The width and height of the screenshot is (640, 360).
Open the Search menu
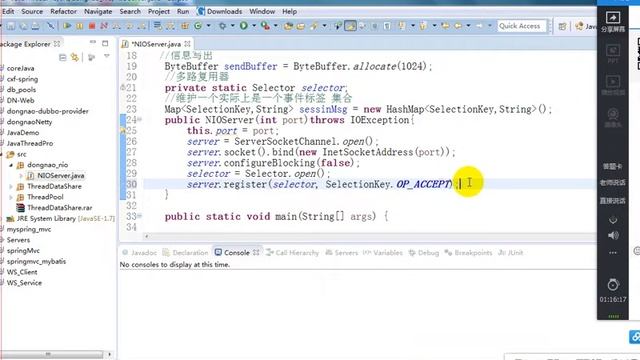point(130,11)
